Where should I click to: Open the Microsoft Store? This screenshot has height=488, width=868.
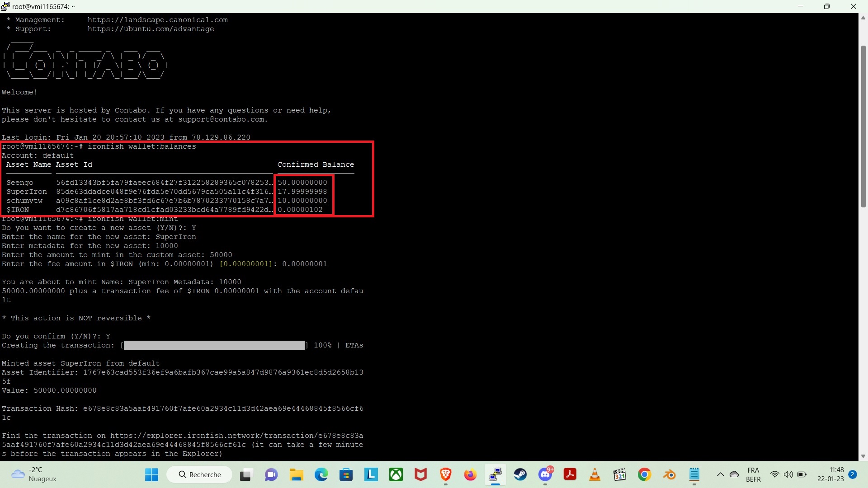346,474
